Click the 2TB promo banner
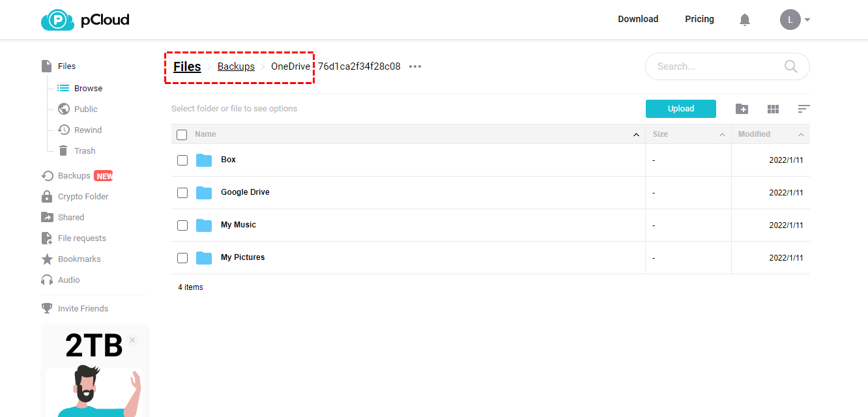 tap(94, 371)
